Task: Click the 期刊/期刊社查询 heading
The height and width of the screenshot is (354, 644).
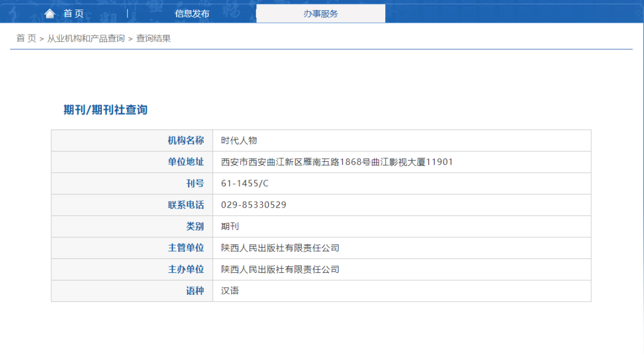Action: [x=106, y=110]
